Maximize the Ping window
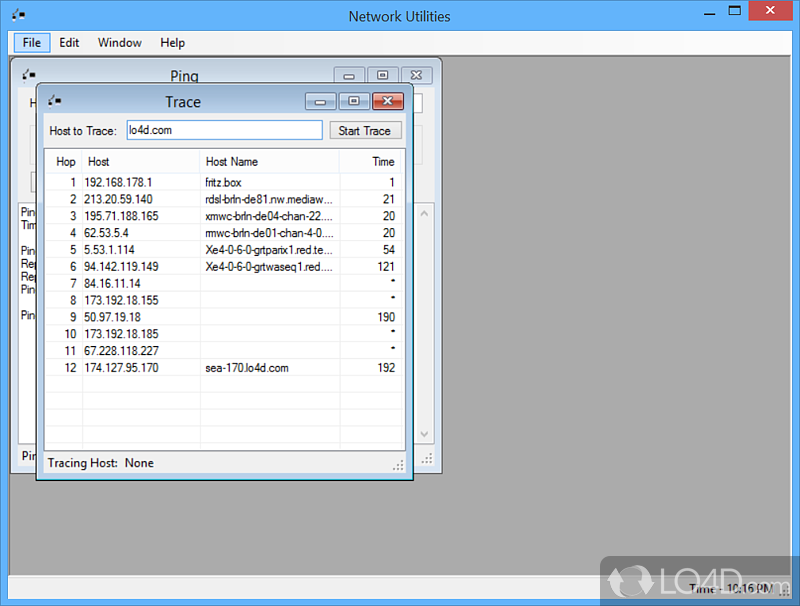The image size is (800, 606). click(383, 75)
